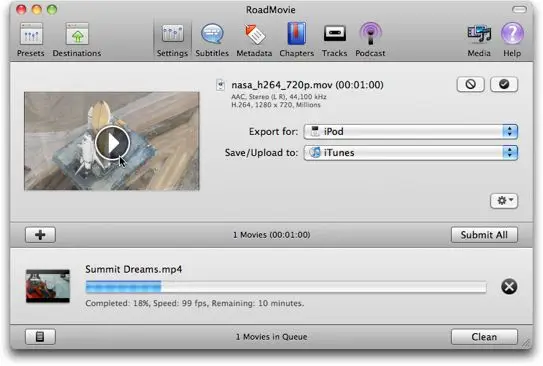Click the '1 Movies in Queue' text
This screenshot has height=366, width=543.
[271, 337]
